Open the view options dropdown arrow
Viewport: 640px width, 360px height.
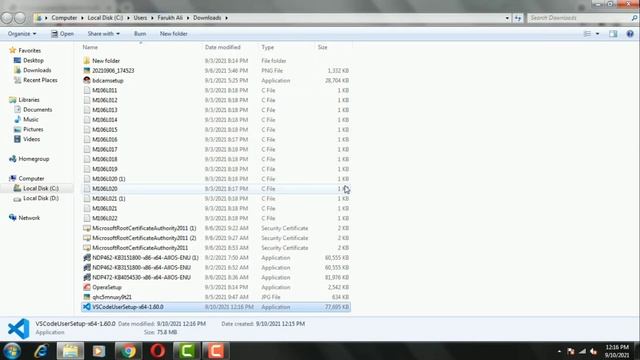[598, 34]
